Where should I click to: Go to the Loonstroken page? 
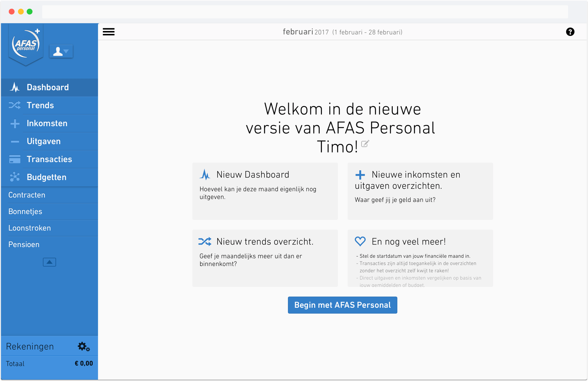tap(29, 228)
